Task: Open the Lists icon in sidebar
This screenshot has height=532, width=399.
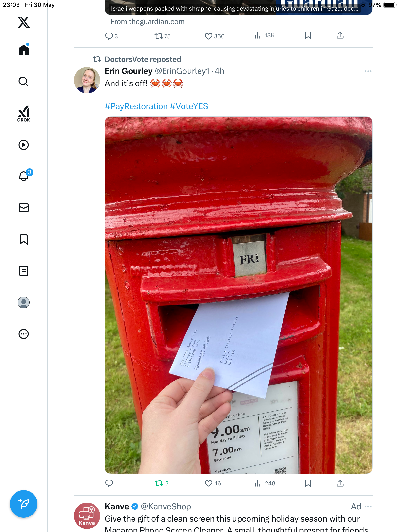Action: [24, 271]
